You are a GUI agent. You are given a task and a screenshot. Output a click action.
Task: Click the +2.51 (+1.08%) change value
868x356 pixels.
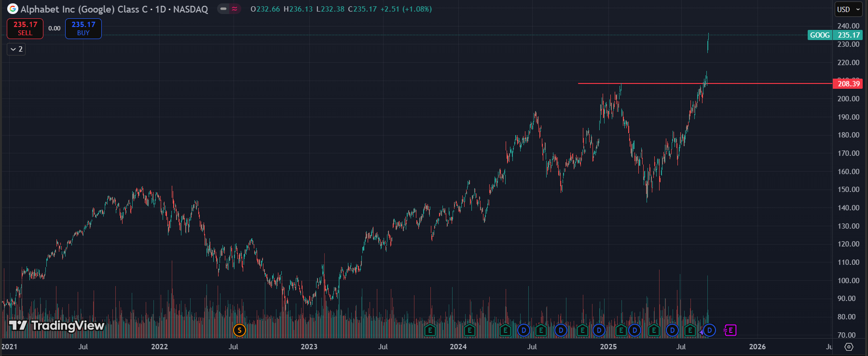click(406, 9)
